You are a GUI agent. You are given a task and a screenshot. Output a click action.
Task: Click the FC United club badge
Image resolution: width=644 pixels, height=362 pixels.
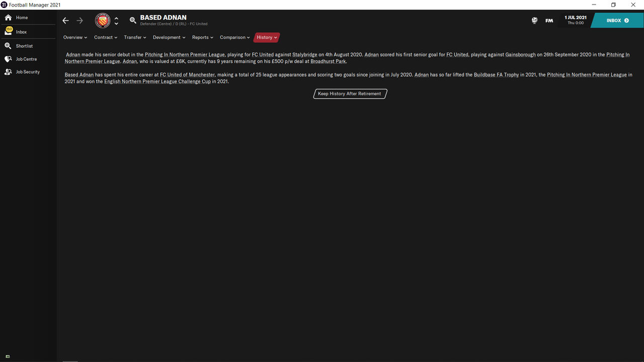(103, 21)
